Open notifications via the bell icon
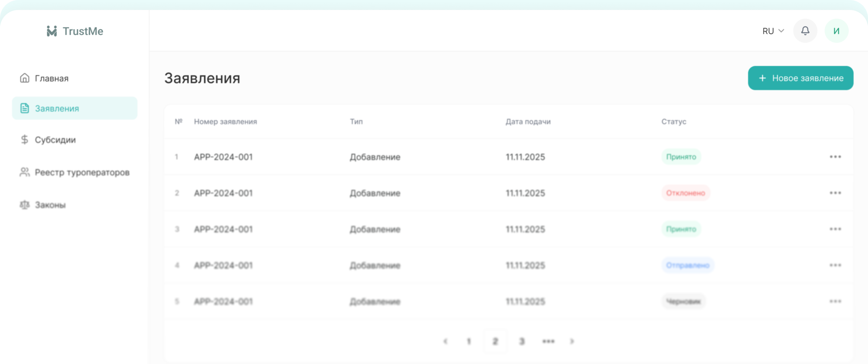This screenshot has width=868, height=364. [x=805, y=31]
